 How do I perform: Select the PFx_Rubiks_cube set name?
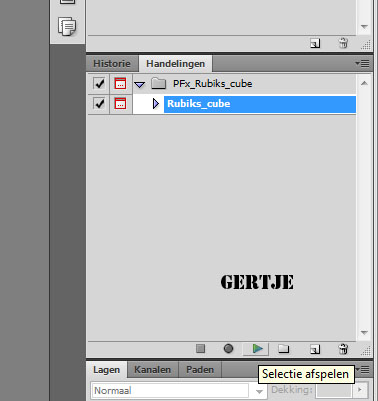[212, 83]
